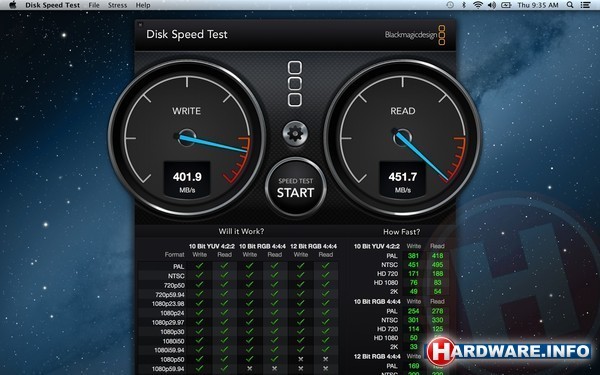Screen dimensions: 600x375
Task: Open the Disk Speed Test application menu
Action: click(53, 5)
